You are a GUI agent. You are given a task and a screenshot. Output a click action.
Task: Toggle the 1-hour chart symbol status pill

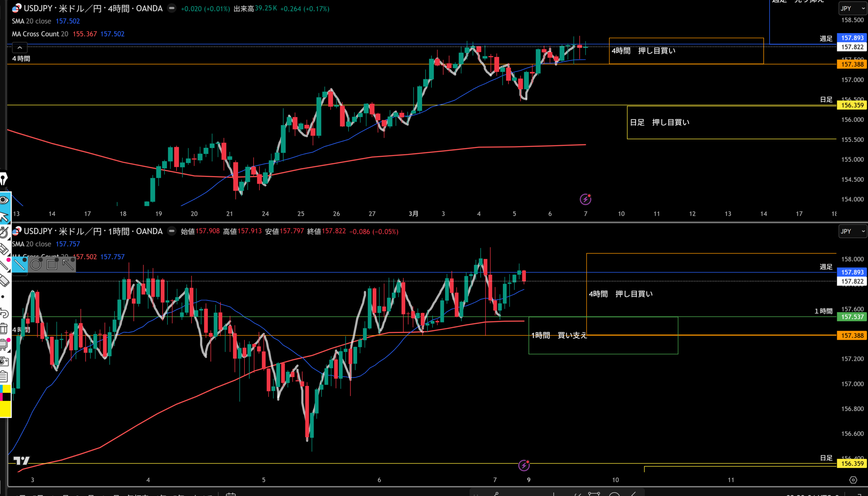[x=172, y=231]
